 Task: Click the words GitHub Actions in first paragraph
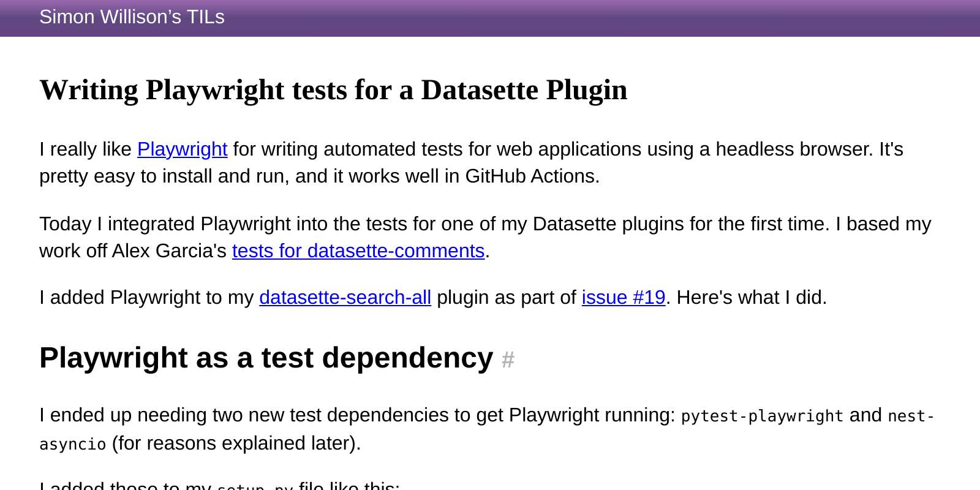click(530, 176)
